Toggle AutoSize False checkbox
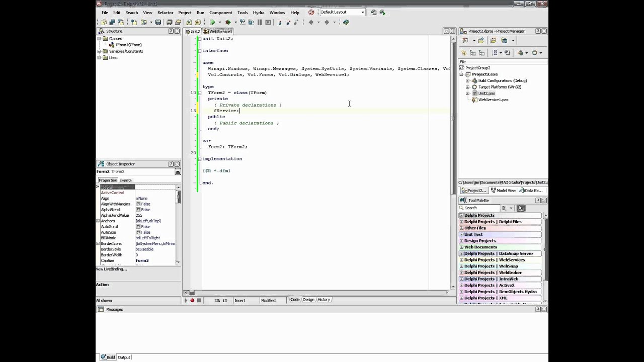 (x=138, y=232)
